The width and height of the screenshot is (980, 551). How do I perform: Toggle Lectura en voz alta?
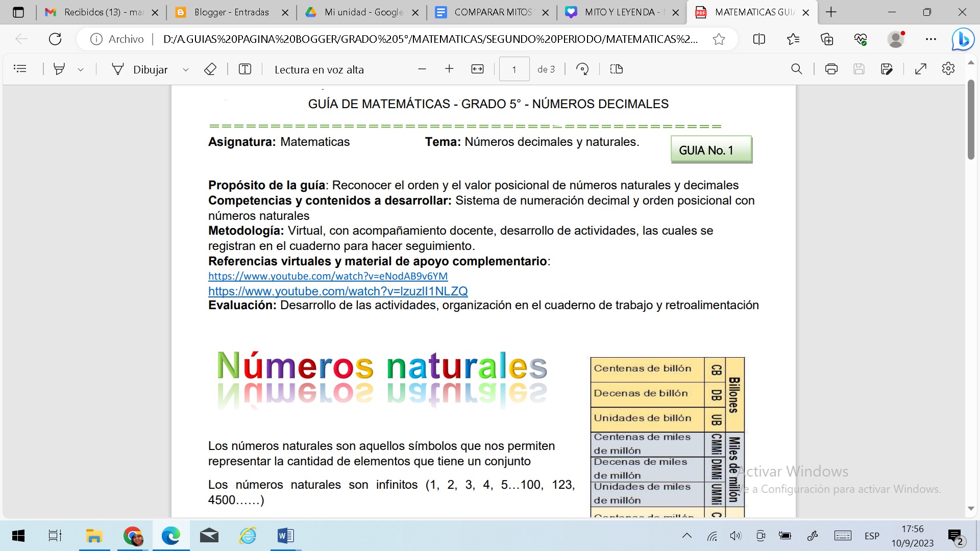click(x=319, y=69)
